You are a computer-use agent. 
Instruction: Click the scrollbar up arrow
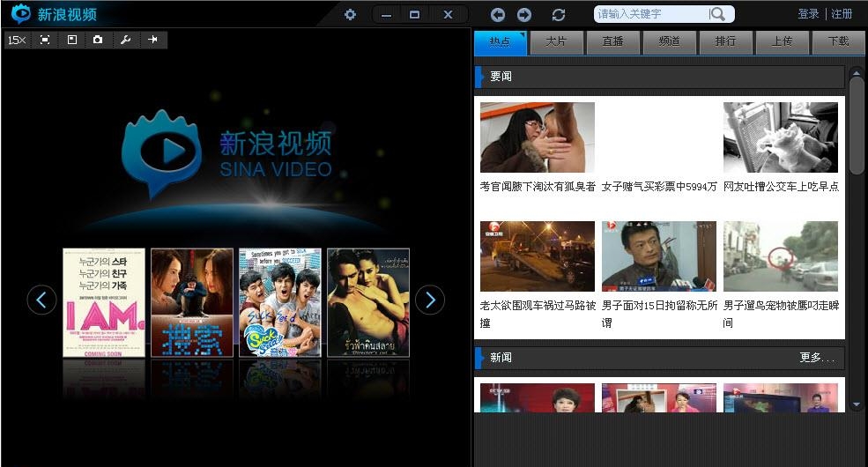click(x=857, y=72)
